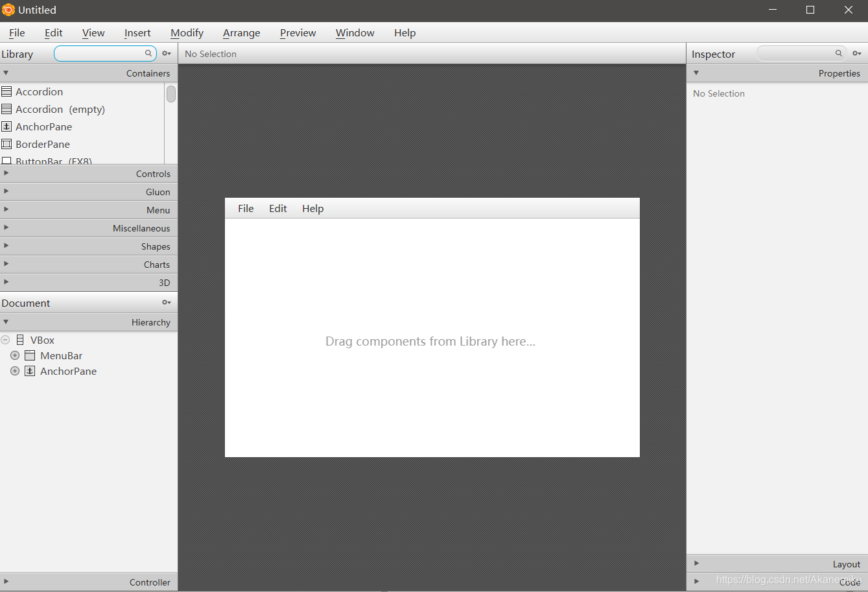Select the Accordion library item
This screenshot has width=868, height=592.
pyautogui.click(x=82, y=91)
